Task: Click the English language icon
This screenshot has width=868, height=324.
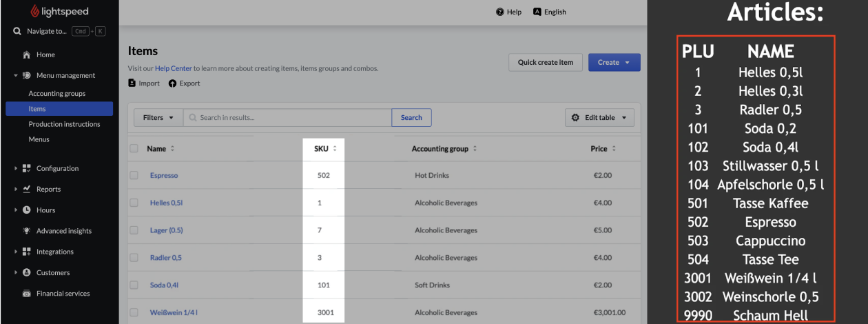Action: pyautogui.click(x=537, y=12)
